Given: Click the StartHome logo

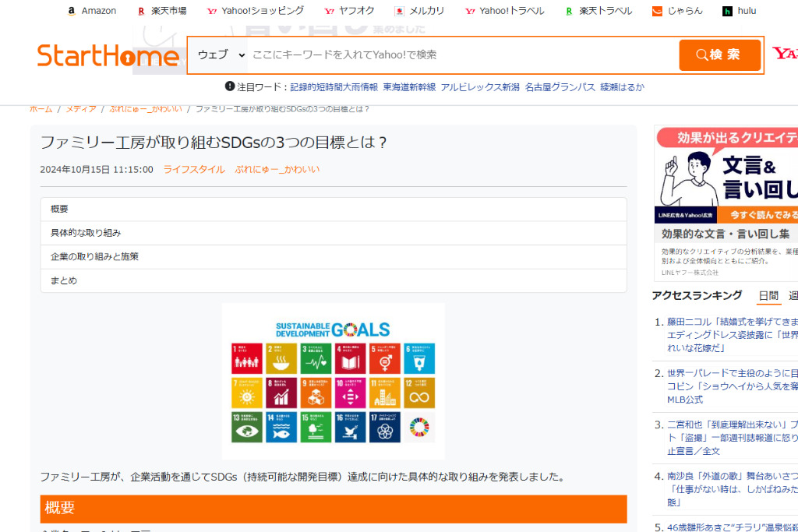Looking at the screenshot, I should pyautogui.click(x=108, y=55).
